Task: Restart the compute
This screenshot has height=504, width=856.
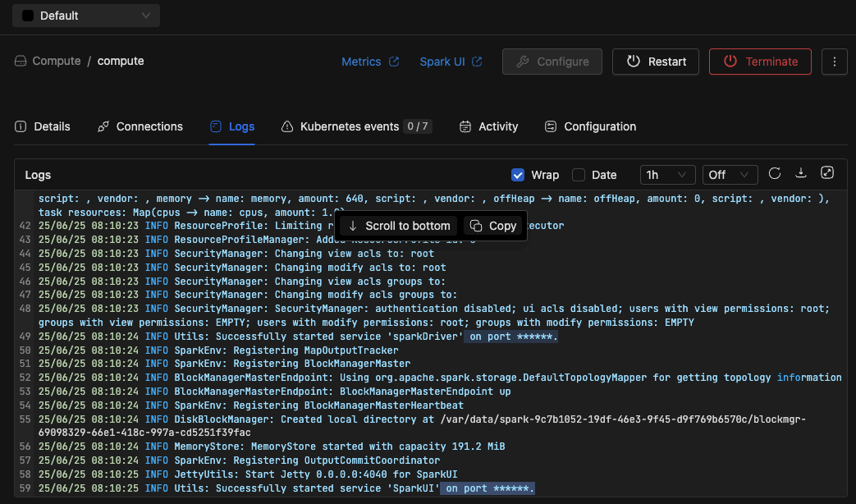Action: click(655, 62)
